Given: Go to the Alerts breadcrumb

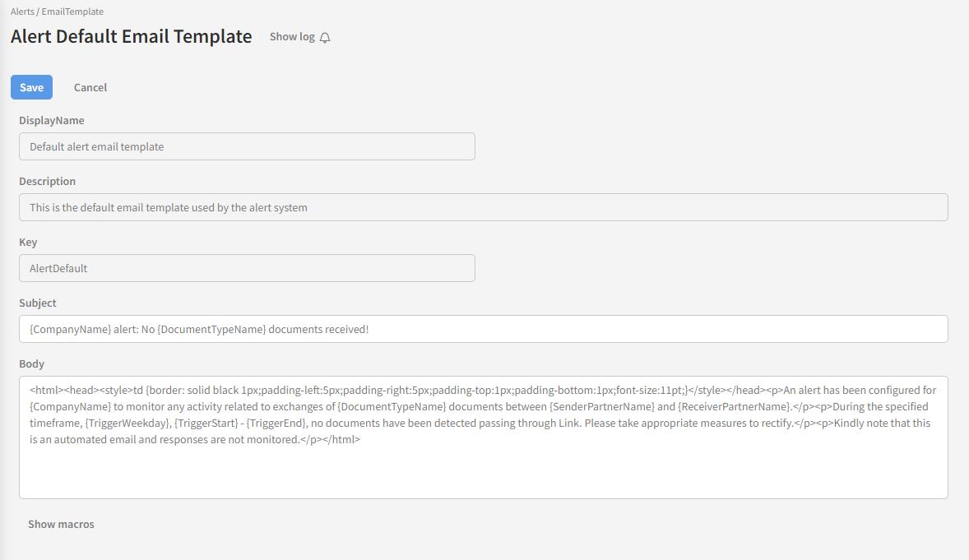Looking at the screenshot, I should 22,12.
